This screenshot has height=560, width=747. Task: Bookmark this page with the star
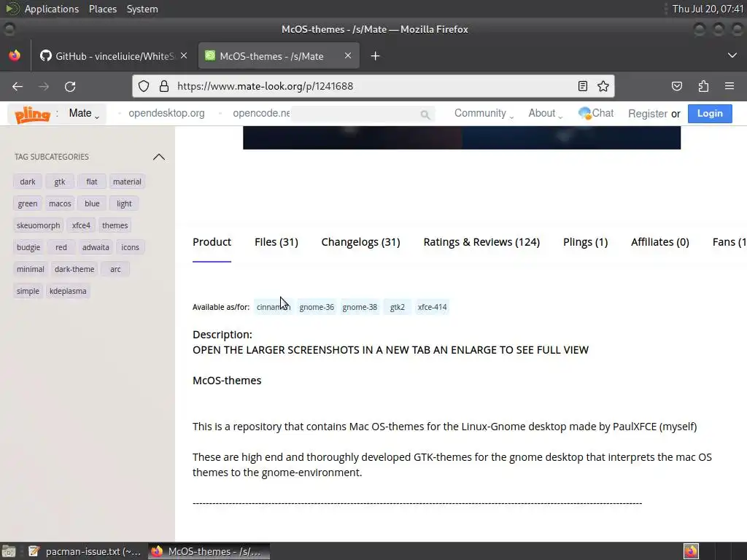[603, 86]
